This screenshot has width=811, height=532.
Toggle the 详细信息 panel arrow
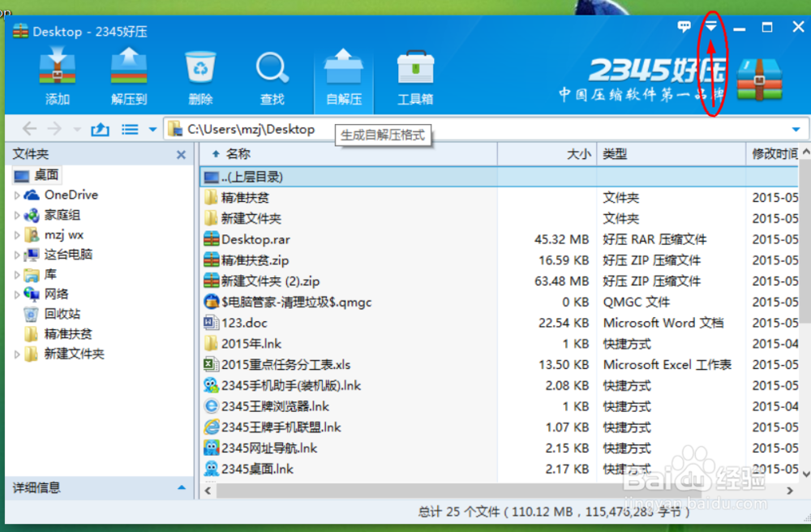pos(182,487)
